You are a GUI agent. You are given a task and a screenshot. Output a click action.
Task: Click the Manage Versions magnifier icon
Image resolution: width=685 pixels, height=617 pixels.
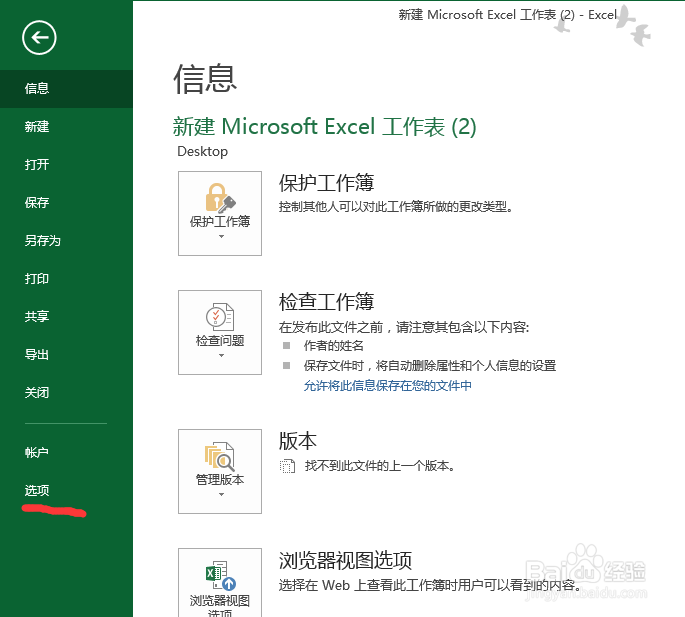click(220, 456)
